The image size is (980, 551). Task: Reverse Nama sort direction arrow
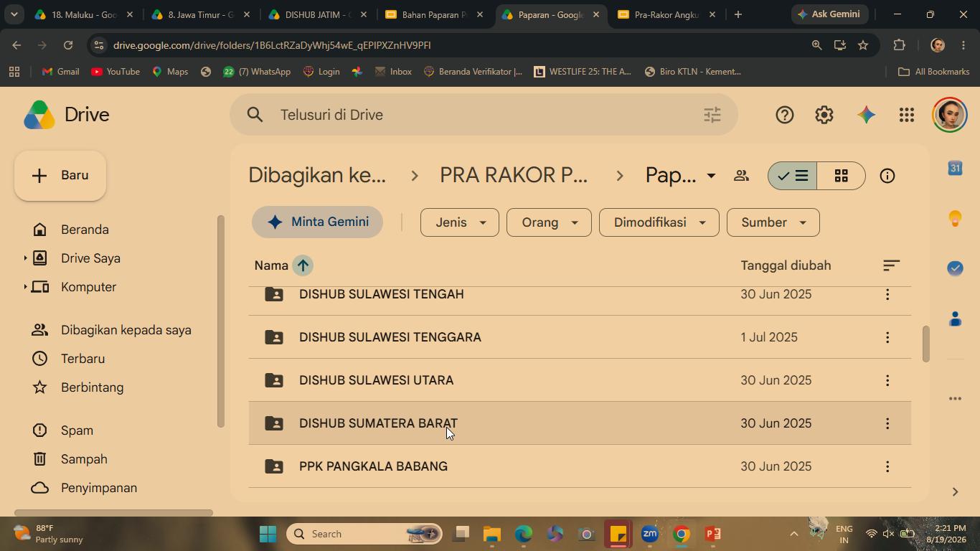point(303,265)
